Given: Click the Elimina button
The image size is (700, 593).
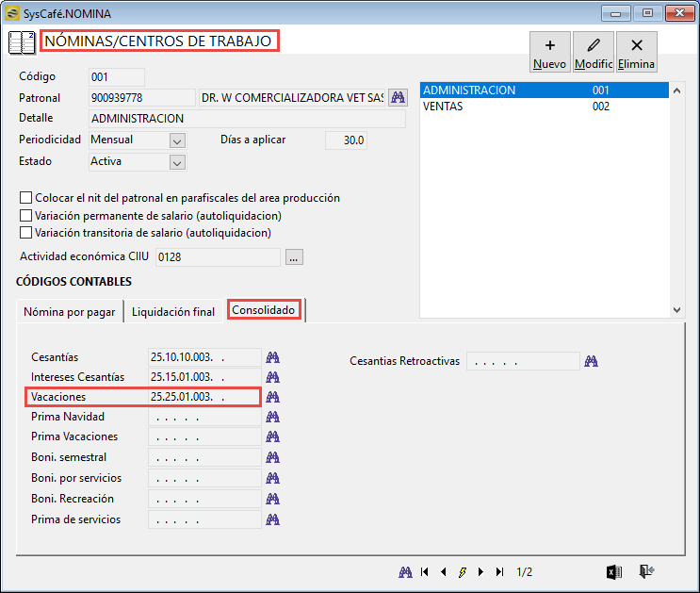Looking at the screenshot, I should (x=637, y=52).
